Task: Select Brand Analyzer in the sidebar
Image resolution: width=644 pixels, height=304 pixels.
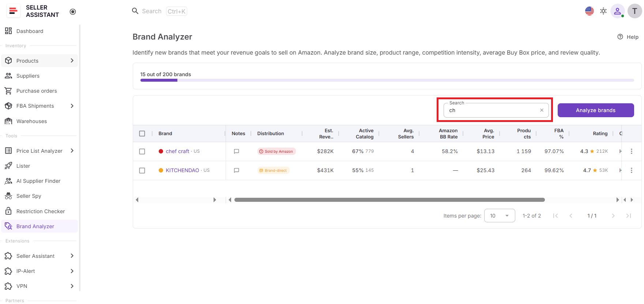Action: point(39,226)
